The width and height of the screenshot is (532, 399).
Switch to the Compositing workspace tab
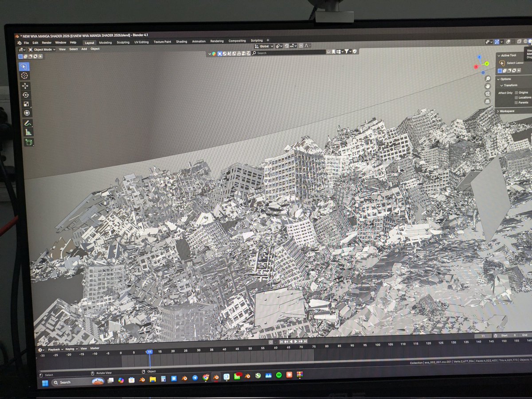pos(237,41)
